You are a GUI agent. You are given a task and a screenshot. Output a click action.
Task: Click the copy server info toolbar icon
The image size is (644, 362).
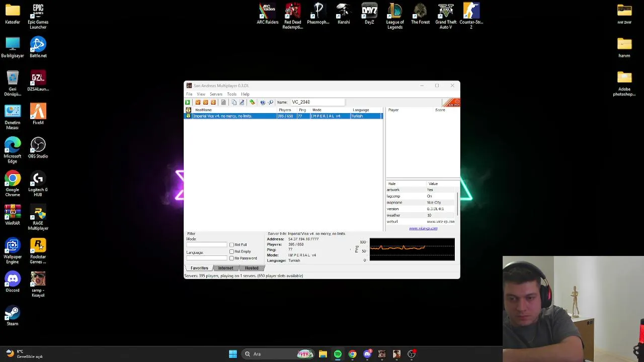click(x=234, y=102)
